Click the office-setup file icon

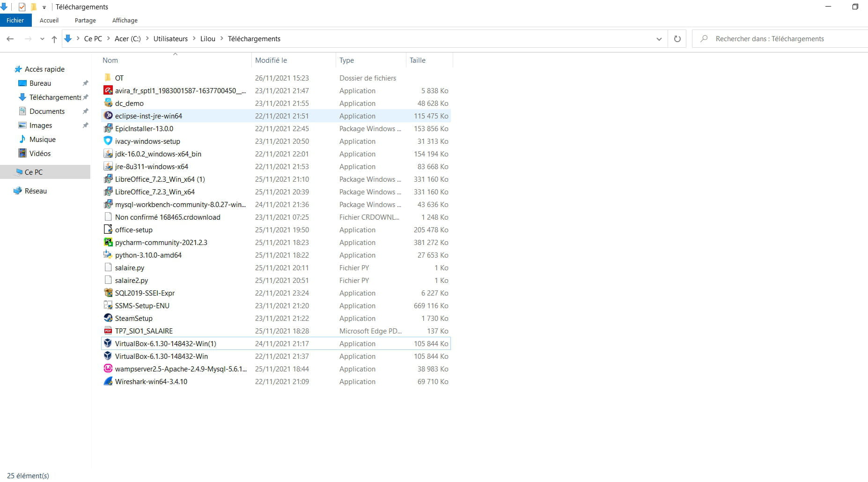(108, 230)
